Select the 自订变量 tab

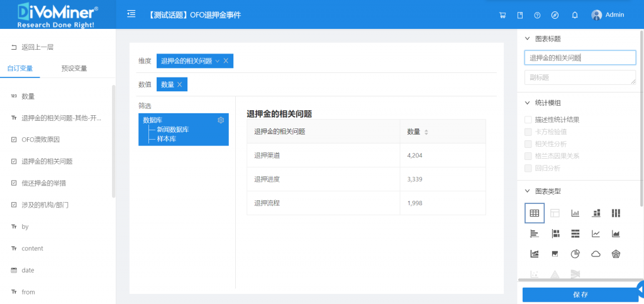pos(20,68)
